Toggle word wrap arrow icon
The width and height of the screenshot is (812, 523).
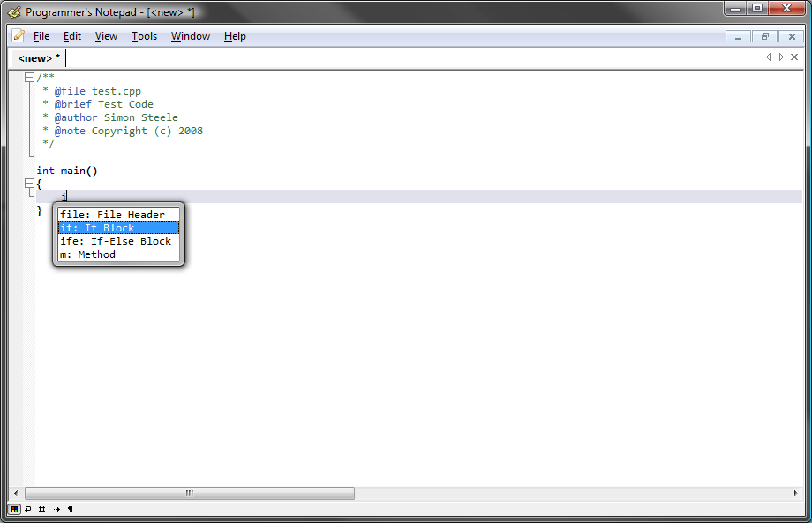[x=28, y=510]
